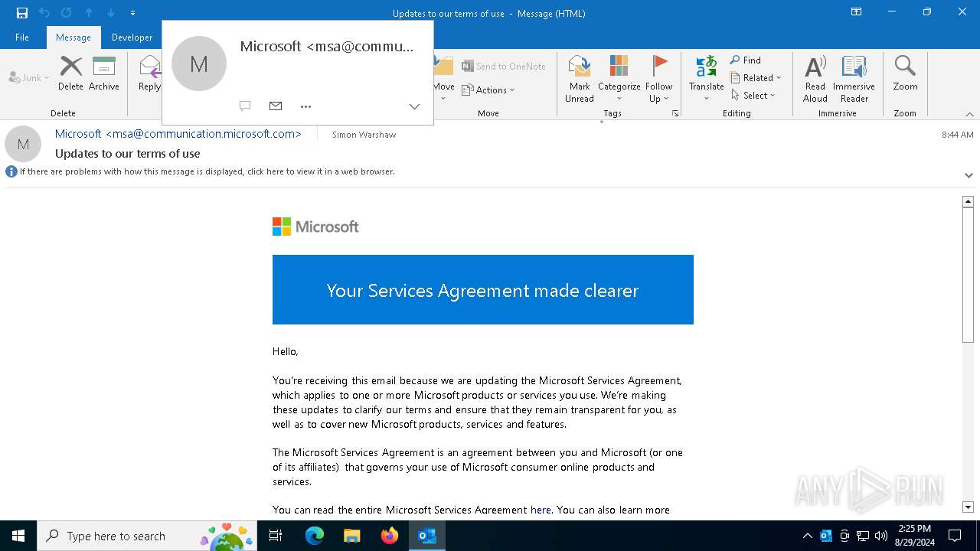Click the vertical scrollbar thumb
Image resolution: width=980 pixels, height=551 pixels.
coord(968,275)
